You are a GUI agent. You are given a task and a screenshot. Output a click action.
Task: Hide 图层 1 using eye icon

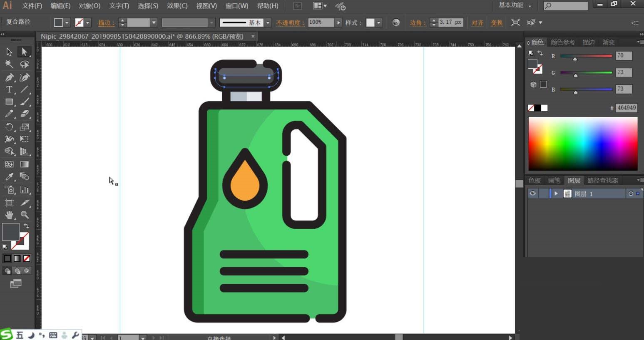coord(532,194)
